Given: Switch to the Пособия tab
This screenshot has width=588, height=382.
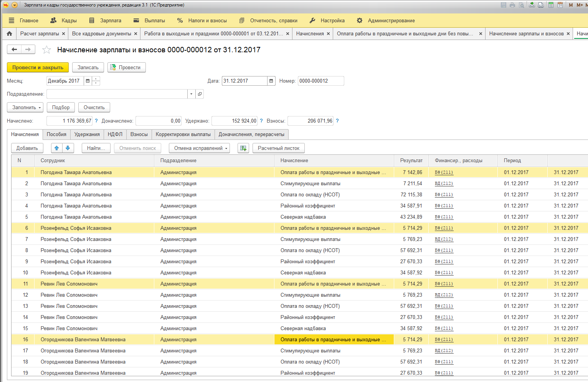Looking at the screenshot, I should click(x=56, y=134).
